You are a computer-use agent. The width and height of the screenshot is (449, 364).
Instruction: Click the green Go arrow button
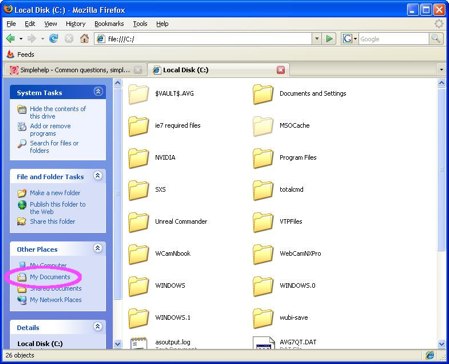[329, 39]
